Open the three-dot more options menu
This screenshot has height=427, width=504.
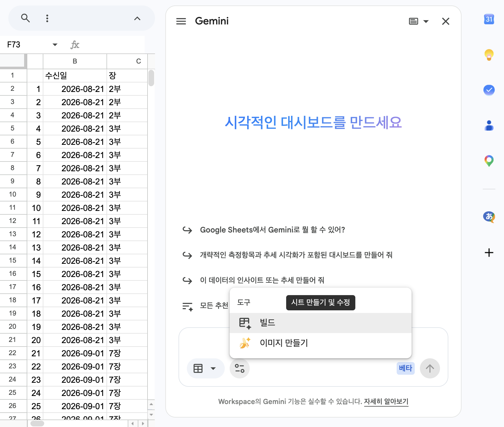click(47, 18)
